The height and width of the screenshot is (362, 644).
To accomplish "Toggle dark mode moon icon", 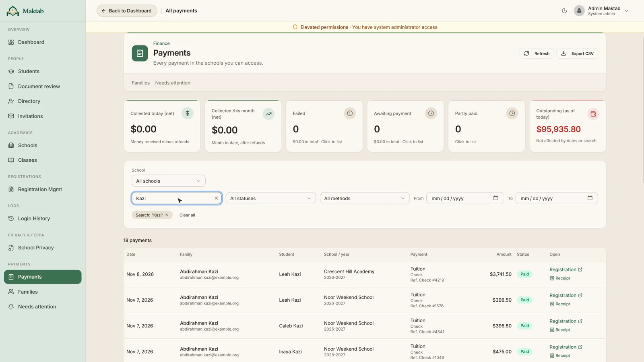I will (x=564, y=11).
